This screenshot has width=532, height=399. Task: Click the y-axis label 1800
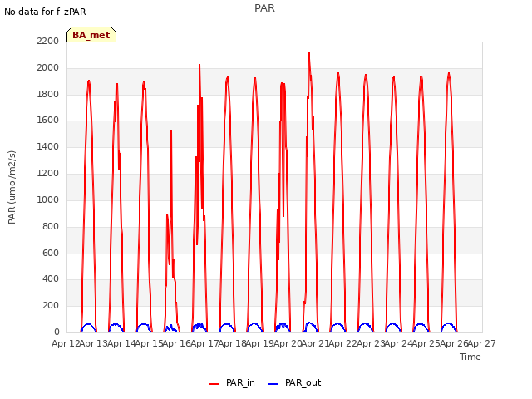point(48,94)
